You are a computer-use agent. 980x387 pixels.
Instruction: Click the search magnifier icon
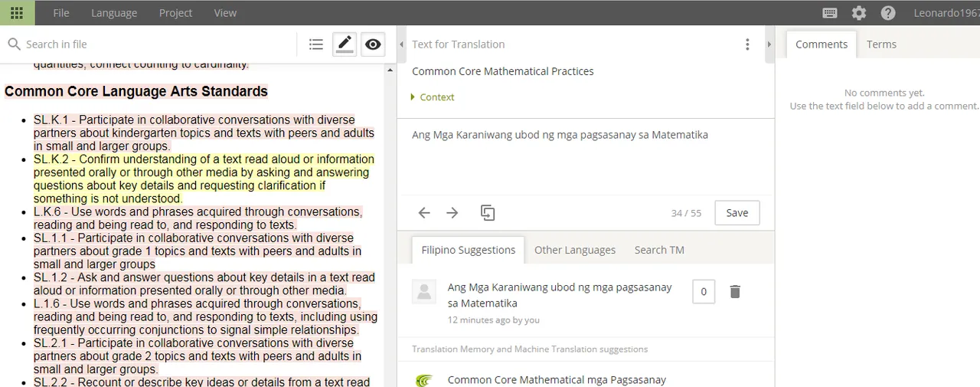(x=14, y=44)
